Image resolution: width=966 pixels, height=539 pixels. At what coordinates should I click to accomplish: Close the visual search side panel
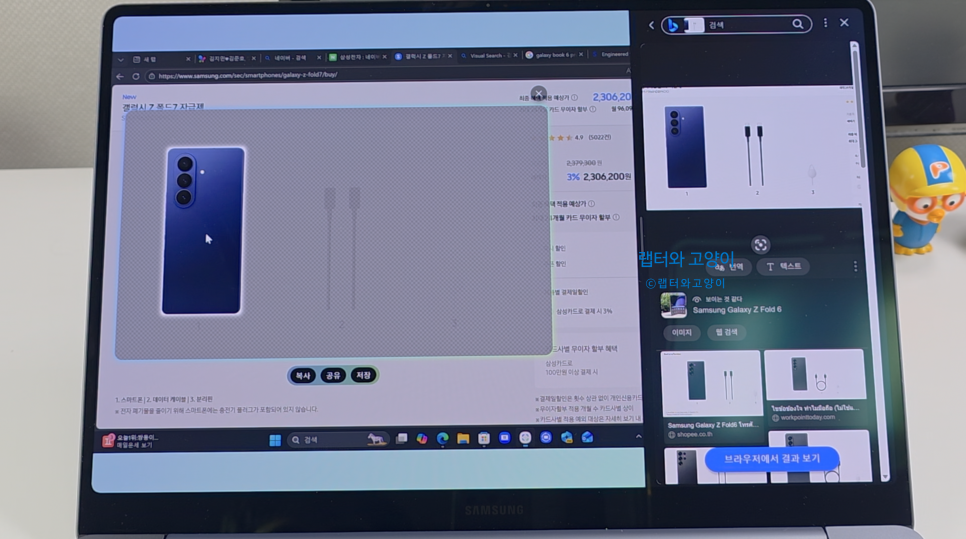tap(844, 22)
